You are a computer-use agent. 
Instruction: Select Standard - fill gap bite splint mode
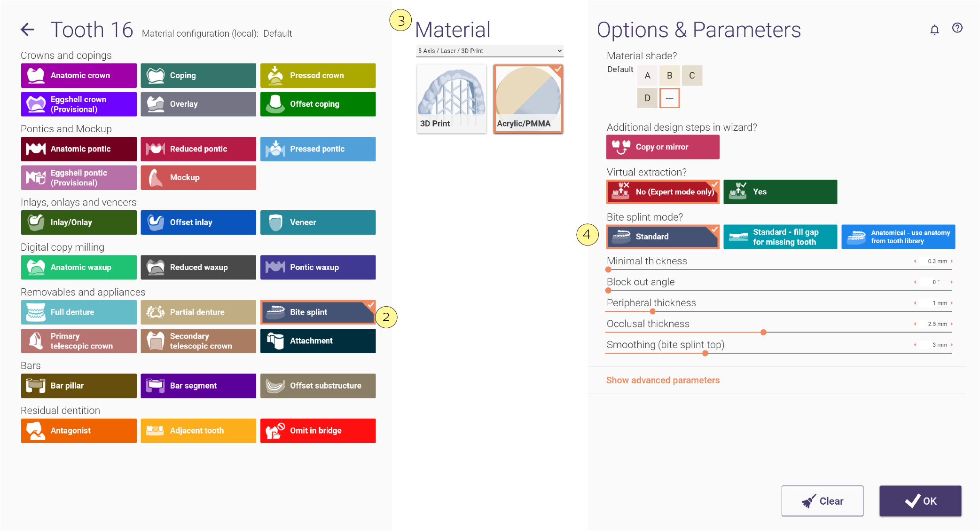coord(780,237)
